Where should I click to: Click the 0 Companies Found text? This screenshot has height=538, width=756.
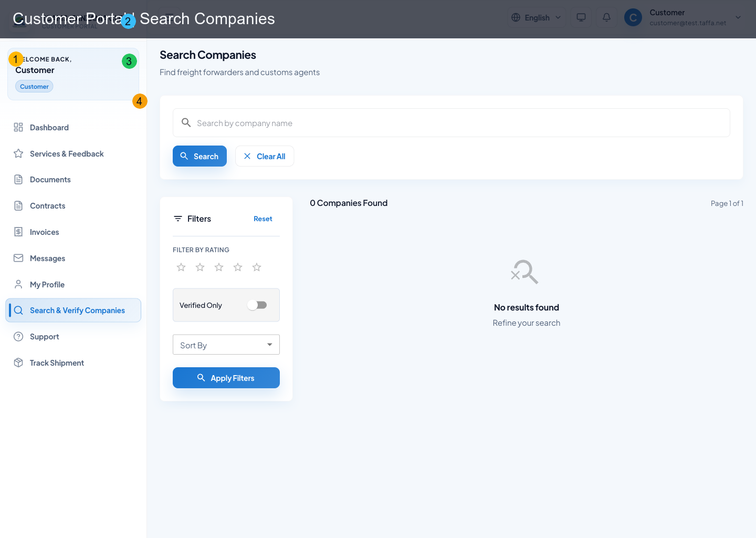coord(349,203)
